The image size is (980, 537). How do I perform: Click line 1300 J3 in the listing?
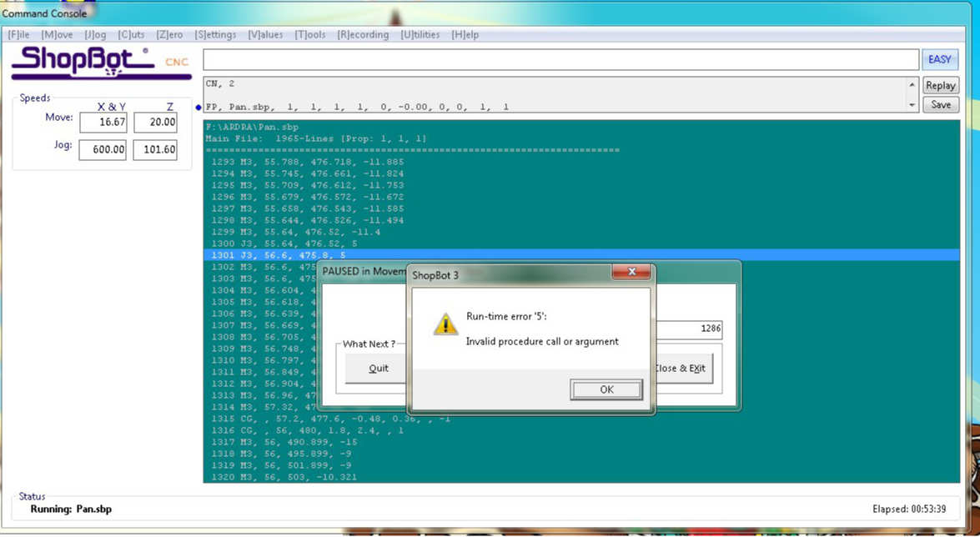click(284, 243)
